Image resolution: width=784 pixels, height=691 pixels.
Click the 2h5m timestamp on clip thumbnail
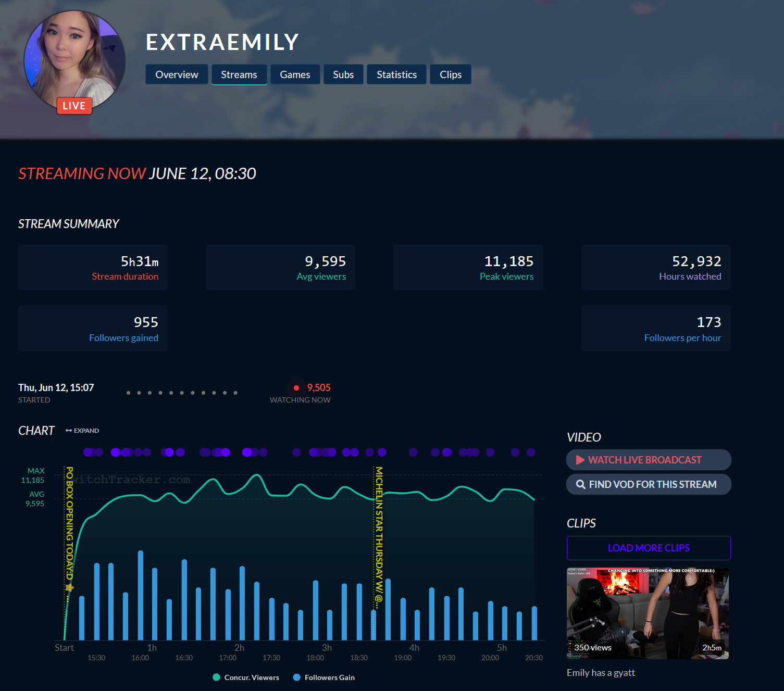point(712,648)
